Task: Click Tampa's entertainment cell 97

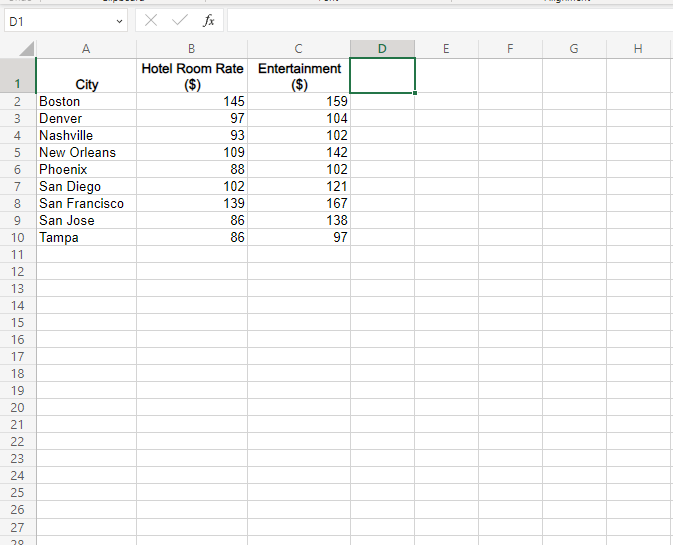Action: (299, 237)
